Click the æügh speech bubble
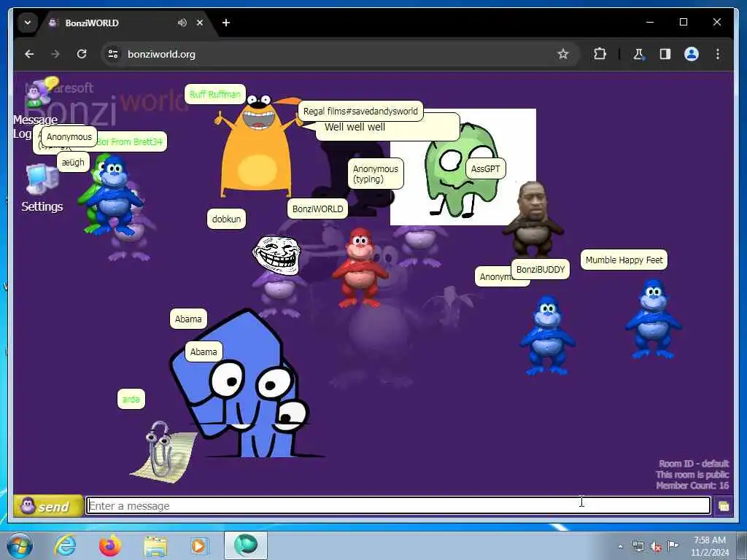The image size is (747, 560). point(73,163)
